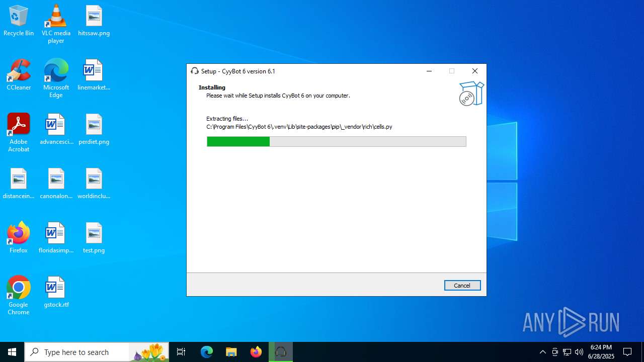Select VLC media player desktop icon

56,24
